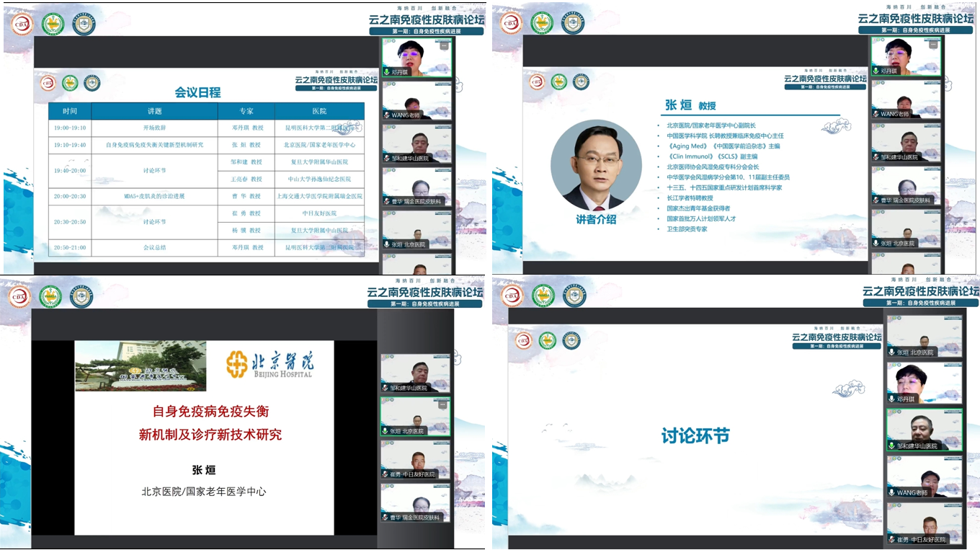Open more options on 邓丹琪's tile beside 会议日程 slide

(444, 45)
